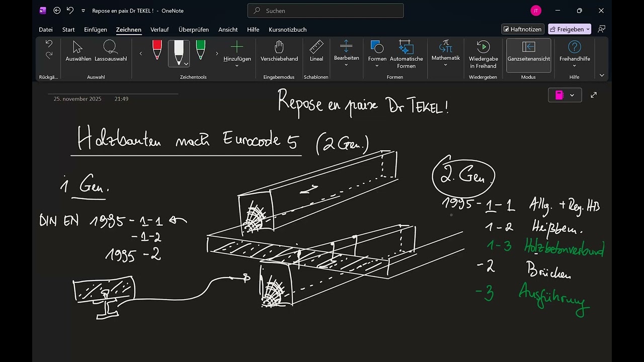Click the Undo arrow in the ribbon
Image resolution: width=644 pixels, height=362 pixels.
click(49, 44)
